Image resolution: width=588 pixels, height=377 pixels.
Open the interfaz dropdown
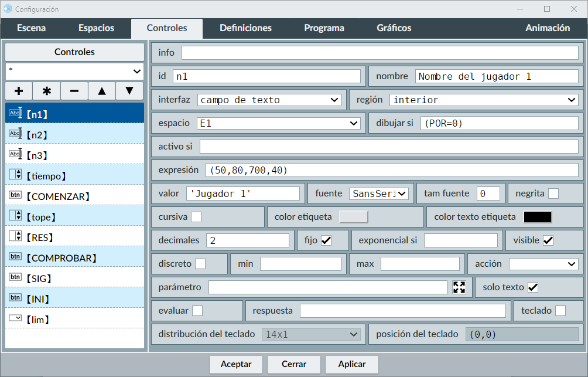tap(269, 100)
